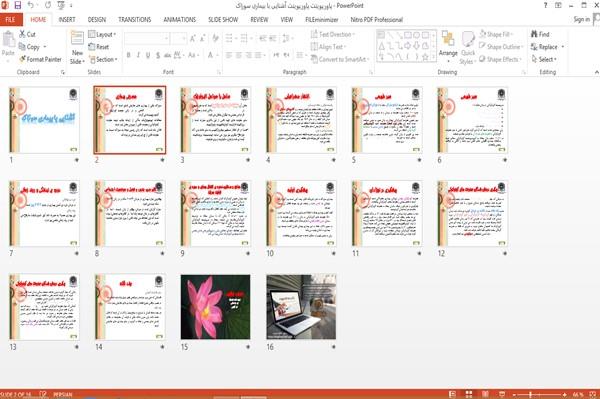Screen dimensions: 600x399
Task: Select slide 1 thumbnail
Action: click(x=44, y=120)
